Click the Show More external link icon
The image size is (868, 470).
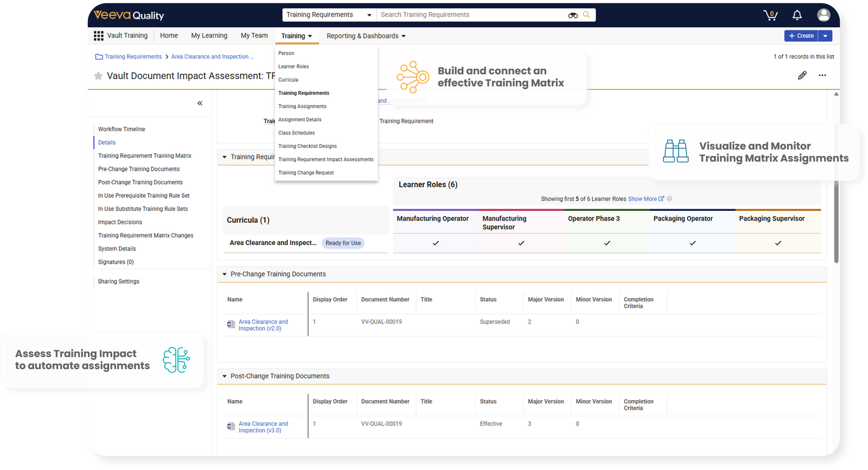pyautogui.click(x=661, y=199)
